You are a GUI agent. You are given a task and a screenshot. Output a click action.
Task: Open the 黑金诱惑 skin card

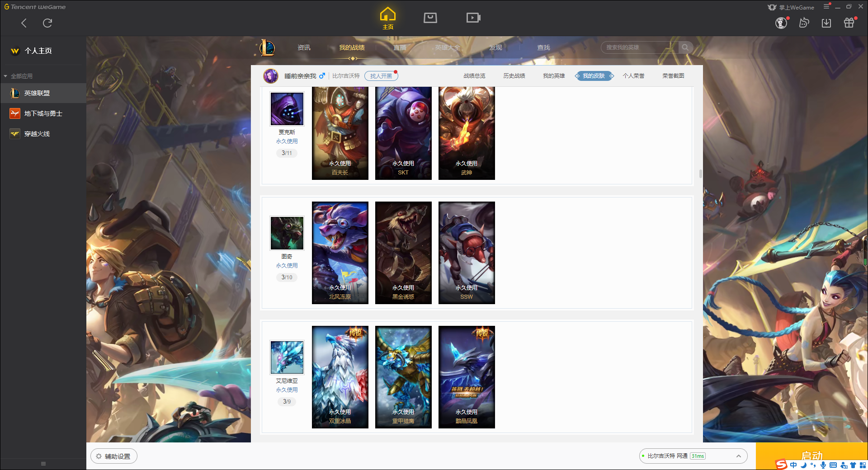tap(403, 253)
